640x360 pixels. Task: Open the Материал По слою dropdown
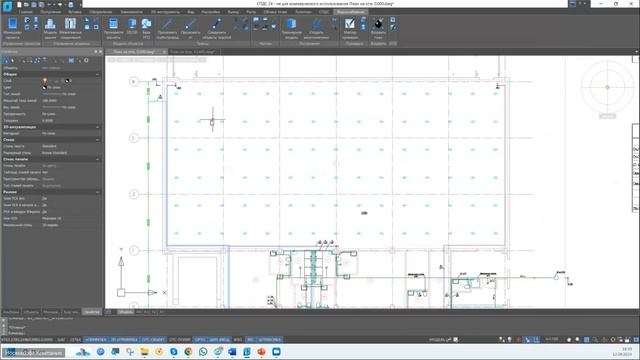pos(71,133)
